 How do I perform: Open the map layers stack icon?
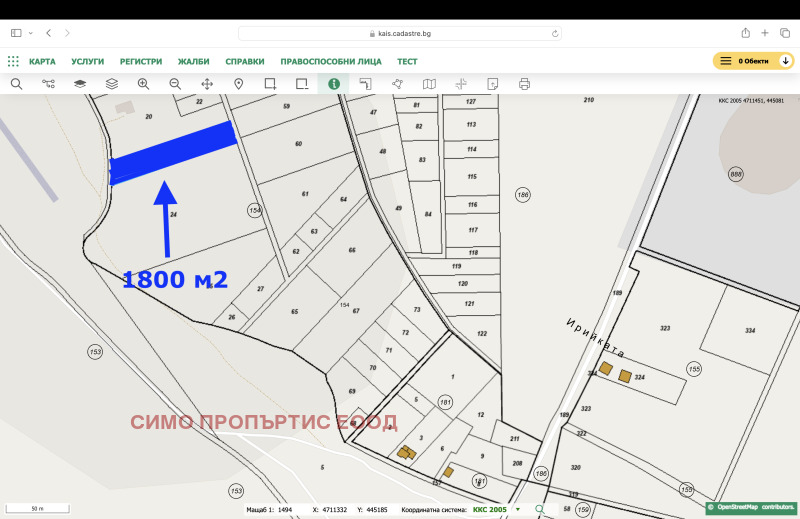click(x=111, y=84)
